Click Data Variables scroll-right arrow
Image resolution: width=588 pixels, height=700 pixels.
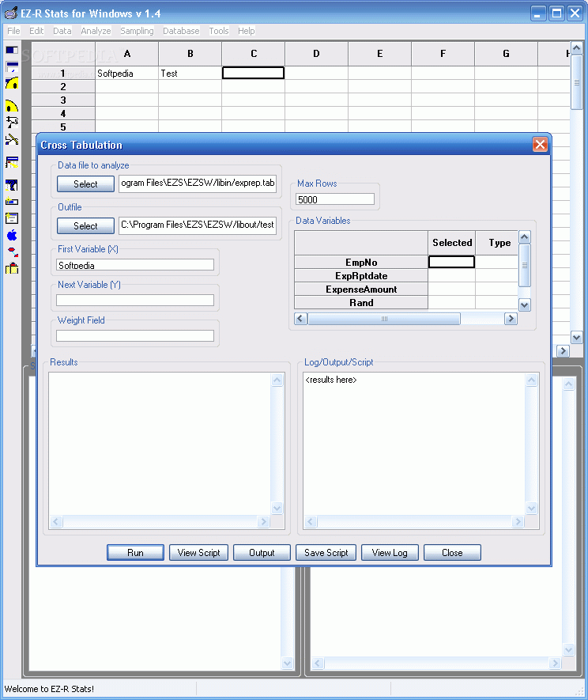(x=511, y=319)
